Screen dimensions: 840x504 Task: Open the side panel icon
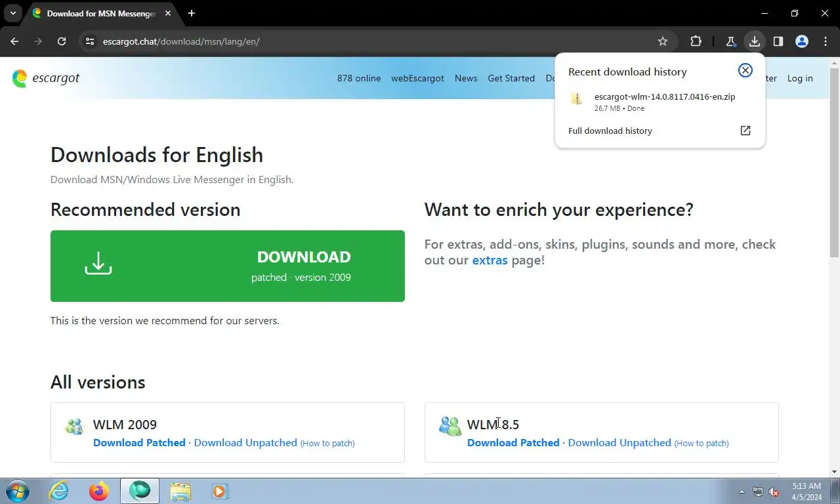coord(778,41)
